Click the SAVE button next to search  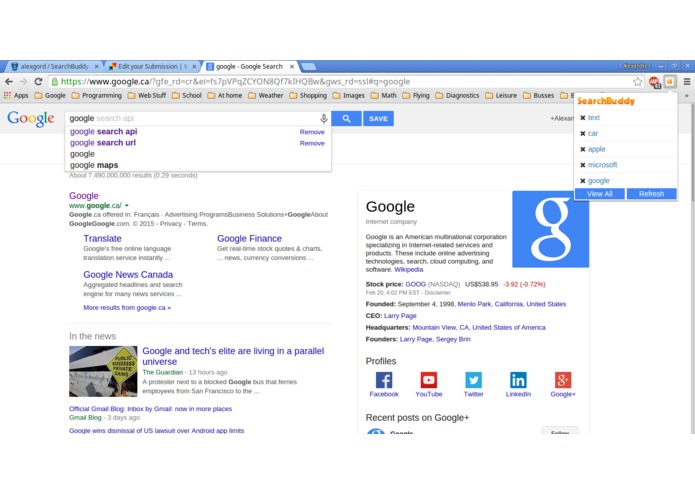(x=378, y=119)
